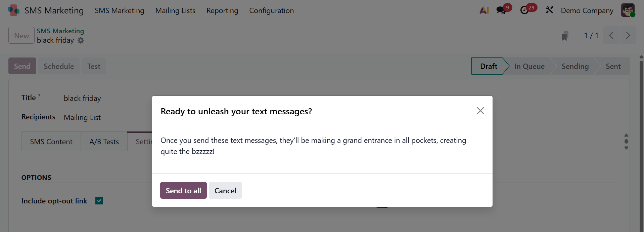Open the activities clock icon
The image size is (644, 232).
(x=524, y=10)
